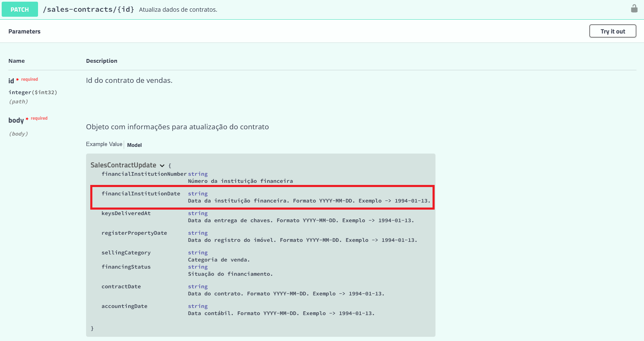Click the contractDate property name
This screenshot has width=644, height=341.
(121, 287)
